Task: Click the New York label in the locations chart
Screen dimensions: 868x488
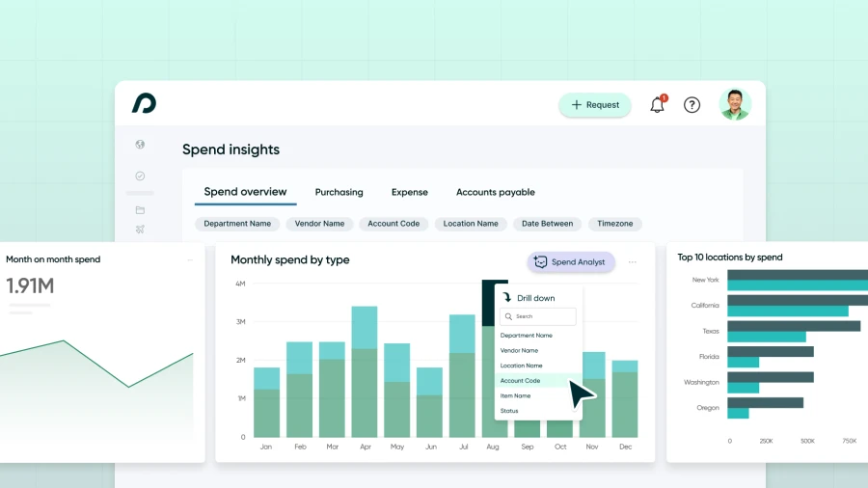Action: tap(705, 280)
